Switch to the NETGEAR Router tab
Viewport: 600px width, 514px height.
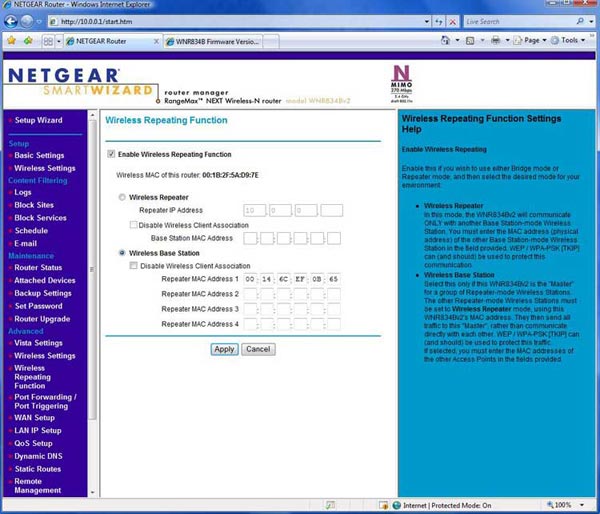pyautogui.click(x=109, y=41)
